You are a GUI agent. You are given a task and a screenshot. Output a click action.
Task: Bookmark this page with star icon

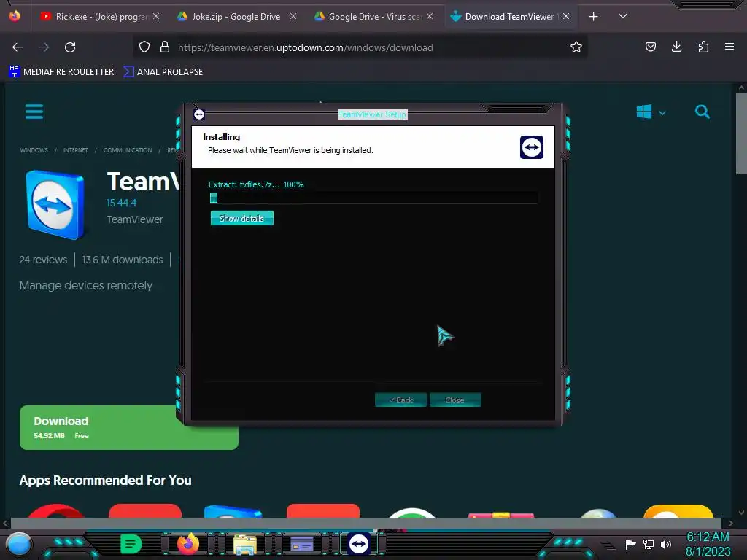(576, 47)
